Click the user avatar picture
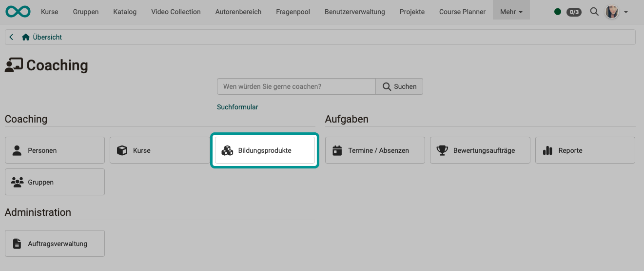Viewport: 644px width, 271px height. pos(611,12)
